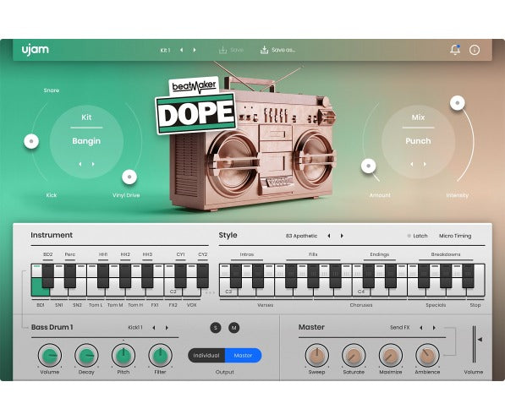The width and height of the screenshot is (505, 420).
Task: Click the Breakdowns style section label
Action: coord(446,254)
